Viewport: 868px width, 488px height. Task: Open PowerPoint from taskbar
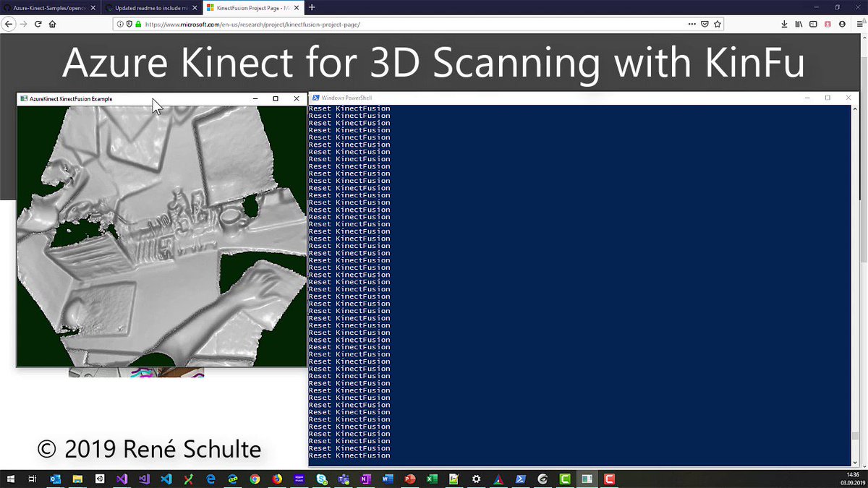click(409, 479)
